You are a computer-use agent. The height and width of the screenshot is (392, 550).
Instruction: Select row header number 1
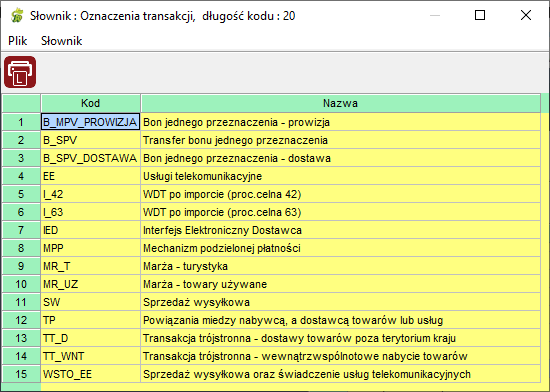(x=21, y=122)
